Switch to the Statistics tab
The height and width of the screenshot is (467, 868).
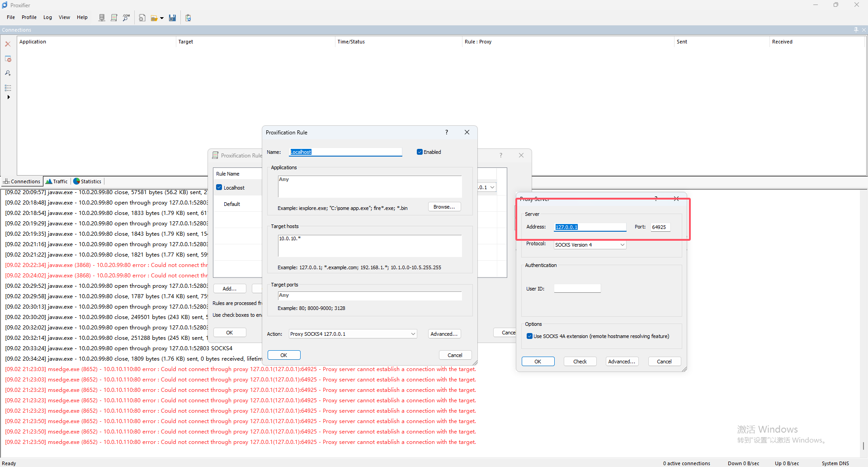(87, 181)
